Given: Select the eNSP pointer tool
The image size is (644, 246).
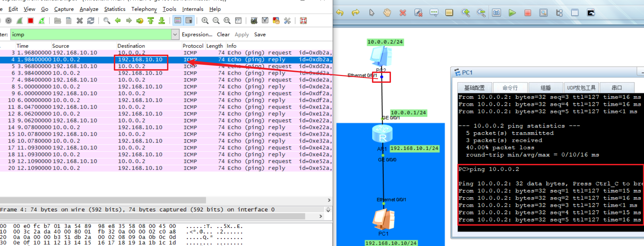Looking at the screenshot, I should coord(372,13).
